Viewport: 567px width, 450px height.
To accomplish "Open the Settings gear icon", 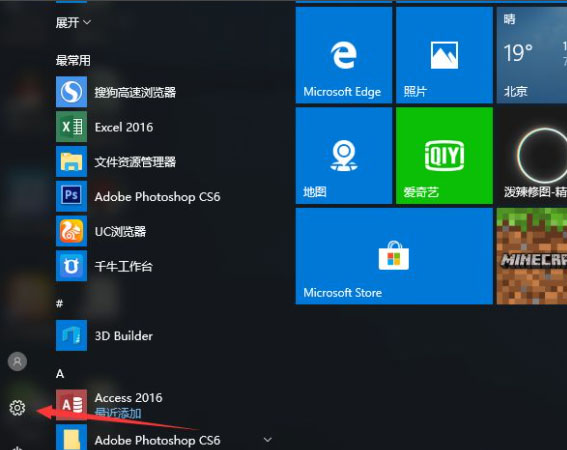I will [x=17, y=408].
